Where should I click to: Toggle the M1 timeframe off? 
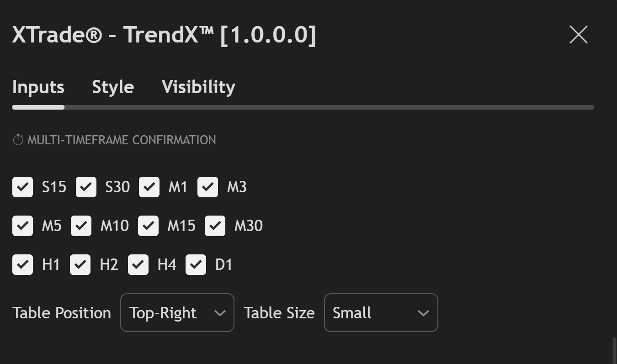pos(149,186)
